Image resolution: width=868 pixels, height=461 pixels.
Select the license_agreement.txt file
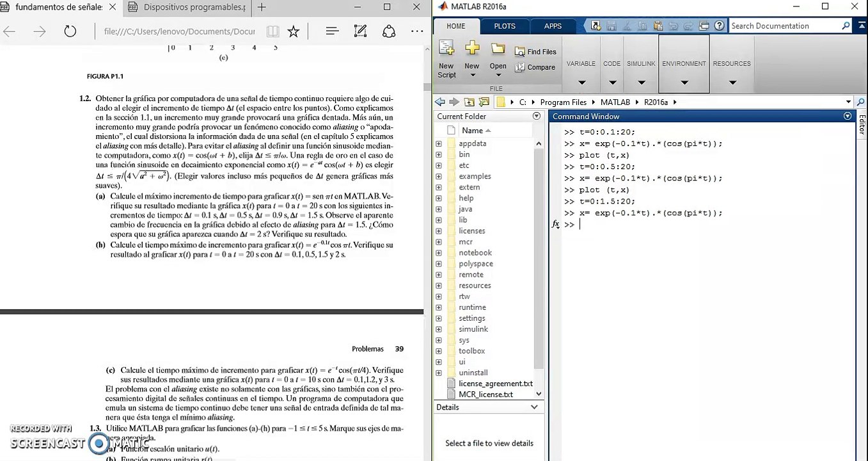496,384
